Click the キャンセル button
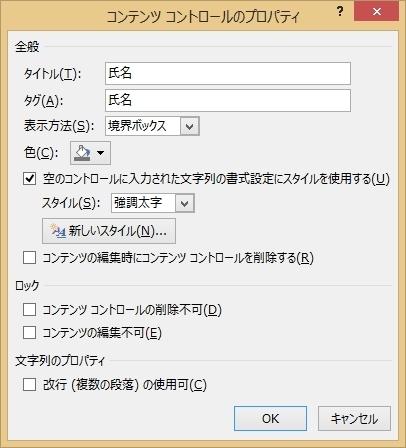The height and width of the screenshot is (448, 406). click(x=354, y=418)
